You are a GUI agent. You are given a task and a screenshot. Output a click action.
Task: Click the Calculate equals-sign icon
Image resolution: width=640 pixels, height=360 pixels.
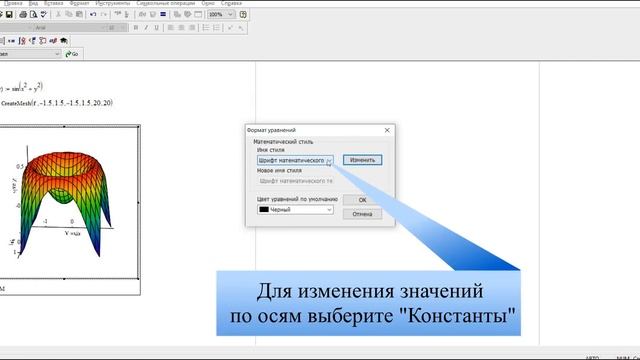coord(163,14)
